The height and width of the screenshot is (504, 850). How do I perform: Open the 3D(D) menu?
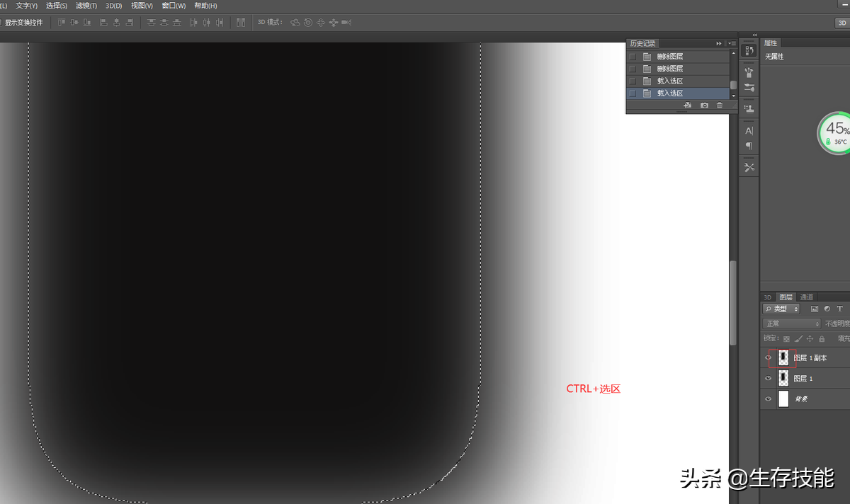tap(114, 6)
